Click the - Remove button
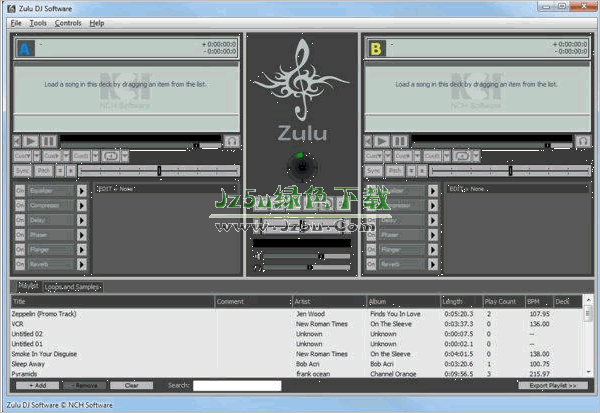The image size is (600, 413). click(x=84, y=385)
